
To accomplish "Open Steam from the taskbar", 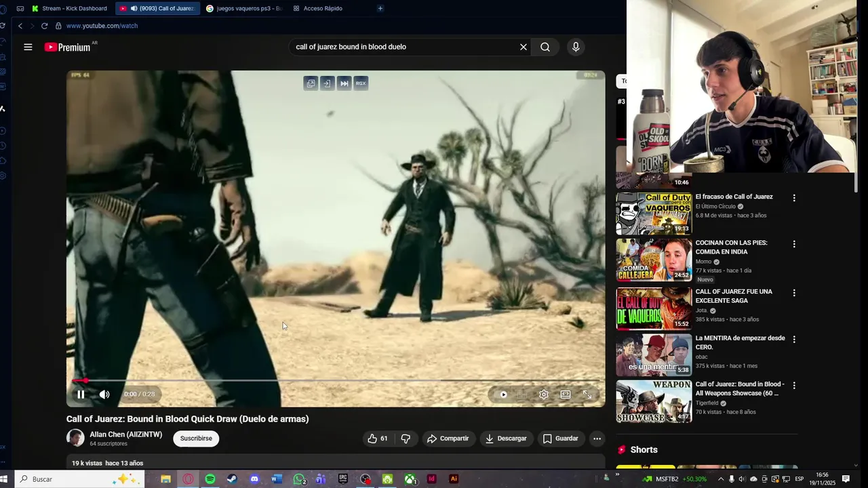I will (232, 479).
